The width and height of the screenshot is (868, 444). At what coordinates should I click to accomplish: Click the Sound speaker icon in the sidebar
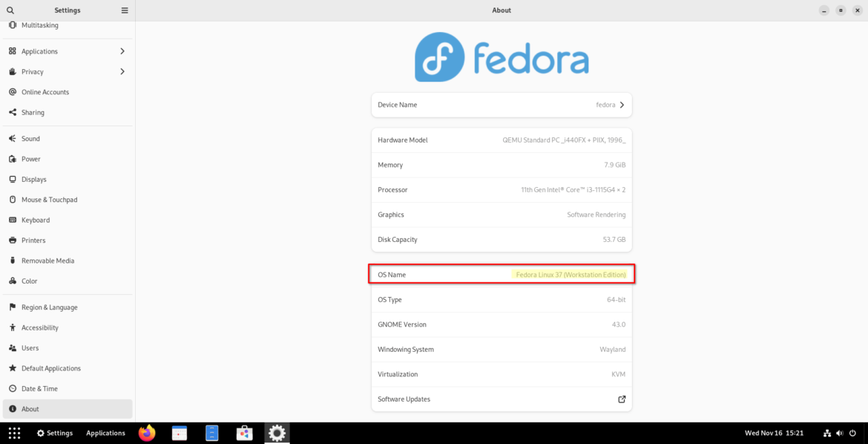pos(12,138)
